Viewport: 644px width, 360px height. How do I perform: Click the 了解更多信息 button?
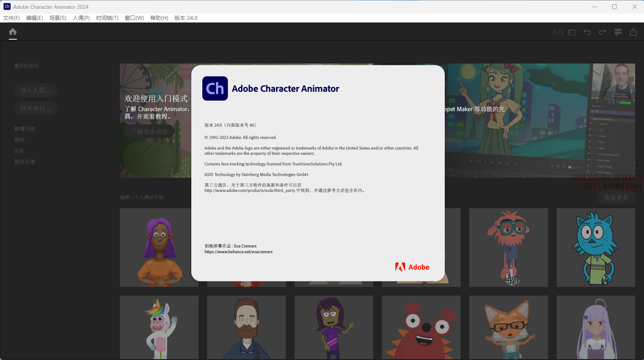[x=149, y=131]
